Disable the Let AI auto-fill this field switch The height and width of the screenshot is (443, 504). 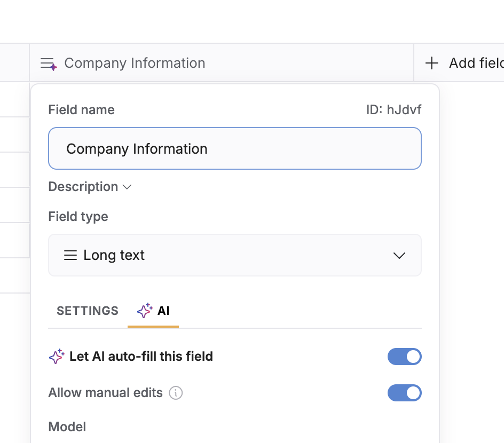404,357
